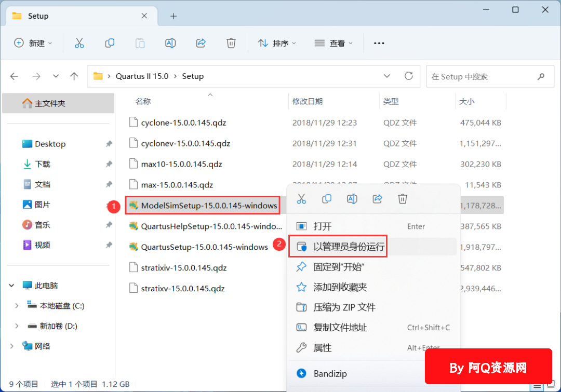Viewport: 561px width, 392px height.
Task: Click Quartus II 15.0 in the breadcrumb
Action: [x=142, y=76]
